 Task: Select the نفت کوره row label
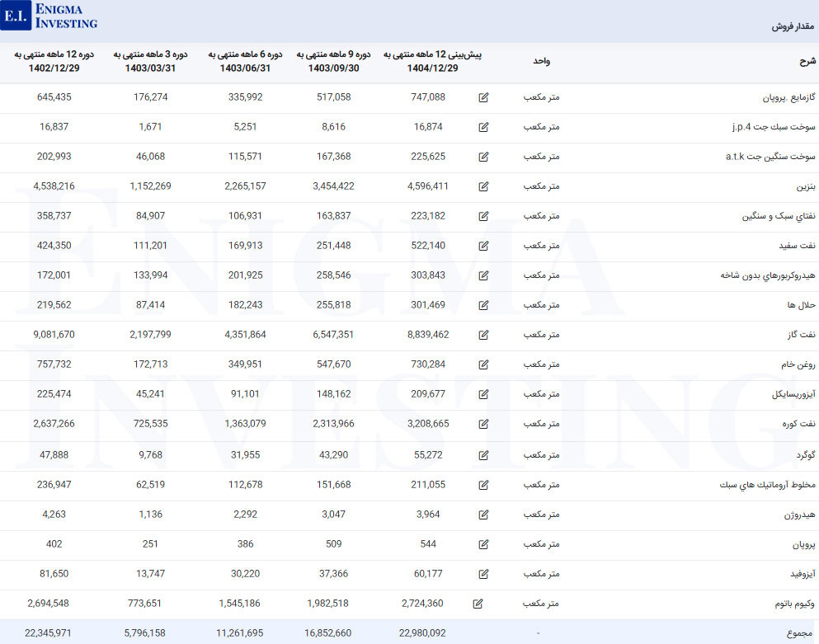(x=798, y=424)
